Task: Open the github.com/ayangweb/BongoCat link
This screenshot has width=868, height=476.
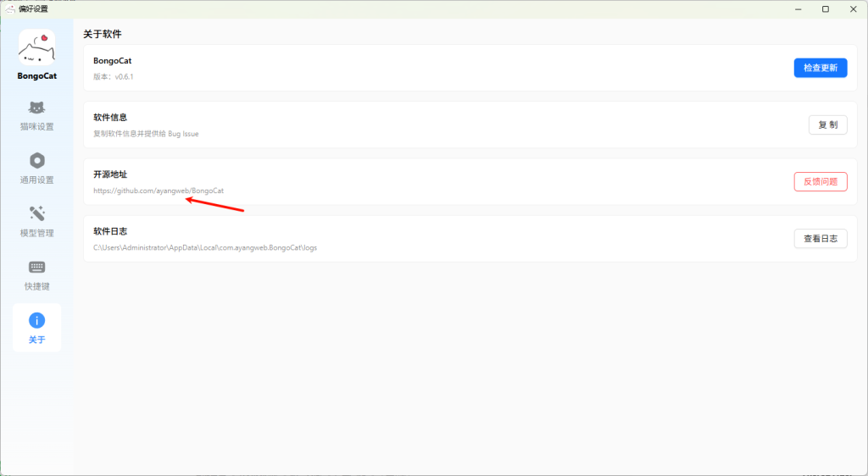Action: [159, 191]
